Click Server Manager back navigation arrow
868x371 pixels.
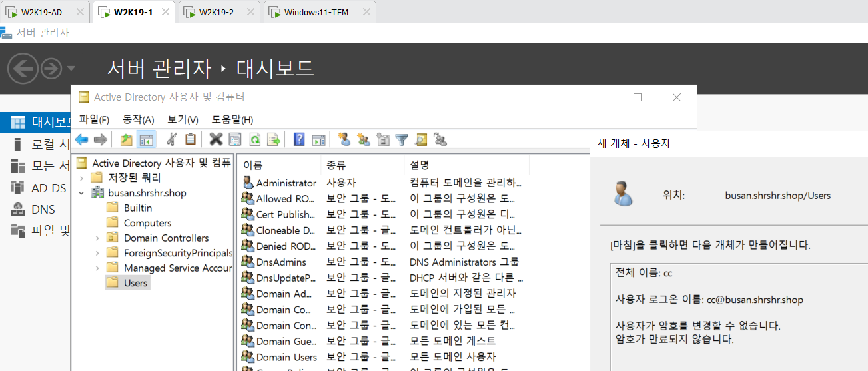(x=22, y=68)
